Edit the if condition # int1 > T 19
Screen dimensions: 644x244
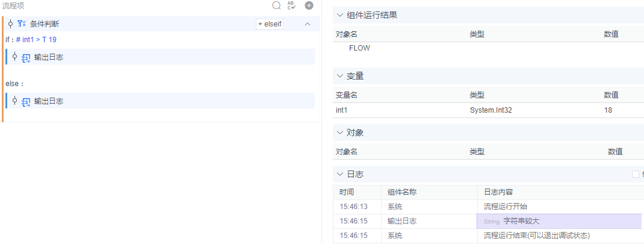36,40
